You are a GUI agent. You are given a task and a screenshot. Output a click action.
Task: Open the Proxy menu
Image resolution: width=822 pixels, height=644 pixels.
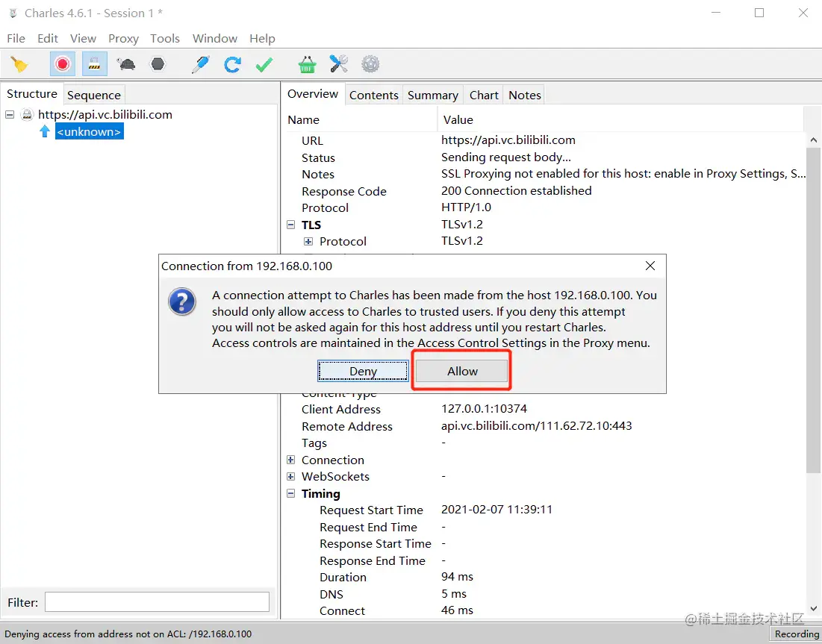[x=124, y=39]
